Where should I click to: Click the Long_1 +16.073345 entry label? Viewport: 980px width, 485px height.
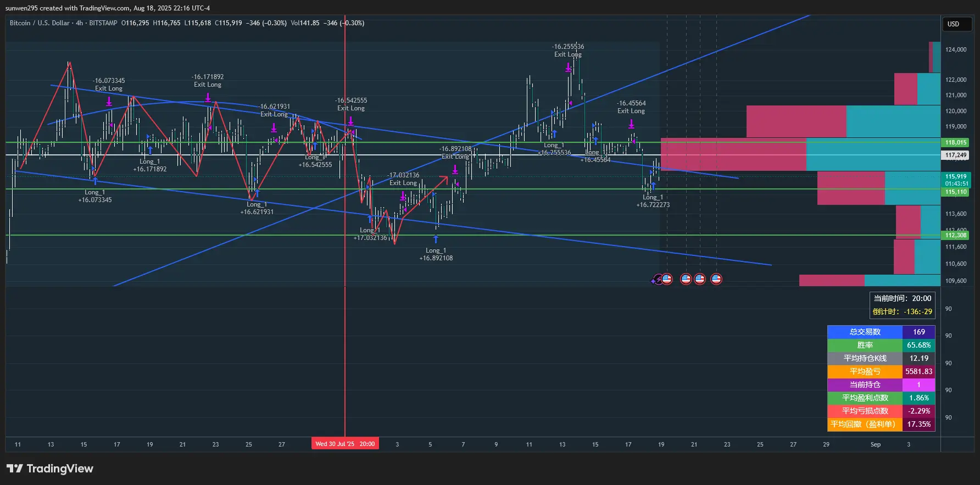click(x=95, y=196)
